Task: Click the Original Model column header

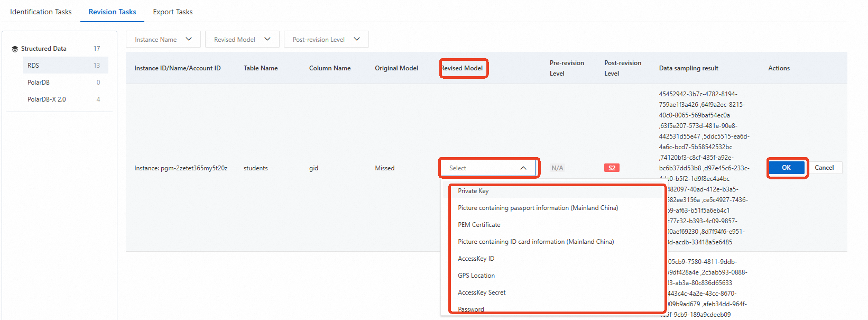Action: click(396, 68)
